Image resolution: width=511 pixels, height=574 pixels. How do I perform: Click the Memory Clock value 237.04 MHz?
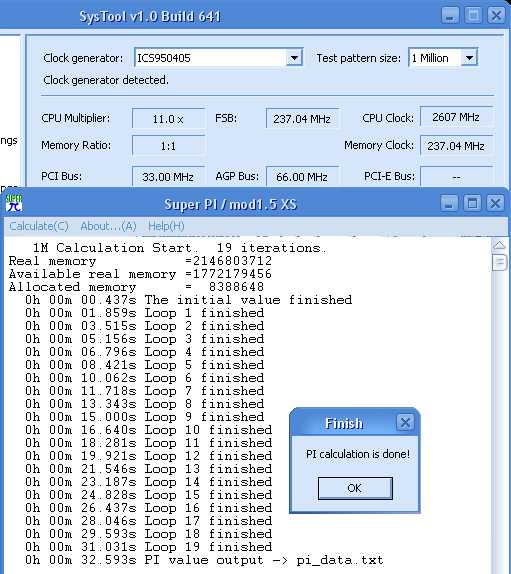[456, 146]
